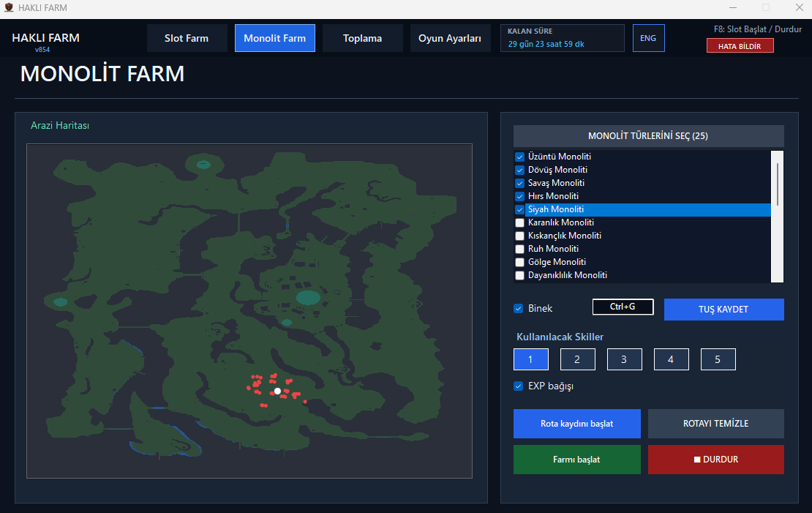This screenshot has height=513, width=812.
Task: Click the TUŞ KAYDET button
Action: click(723, 310)
